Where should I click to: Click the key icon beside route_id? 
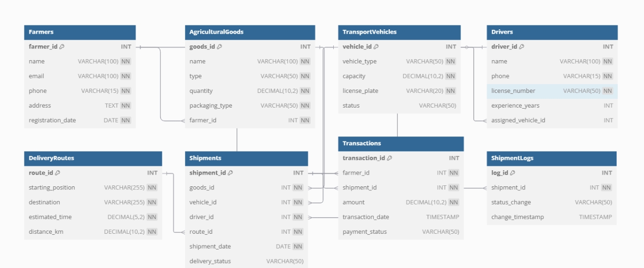(58, 173)
